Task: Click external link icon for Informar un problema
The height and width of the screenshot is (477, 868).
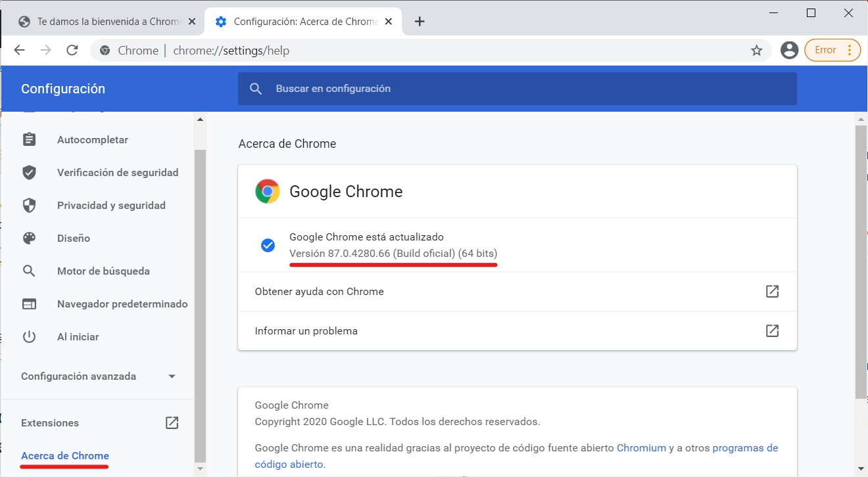Action: point(773,330)
